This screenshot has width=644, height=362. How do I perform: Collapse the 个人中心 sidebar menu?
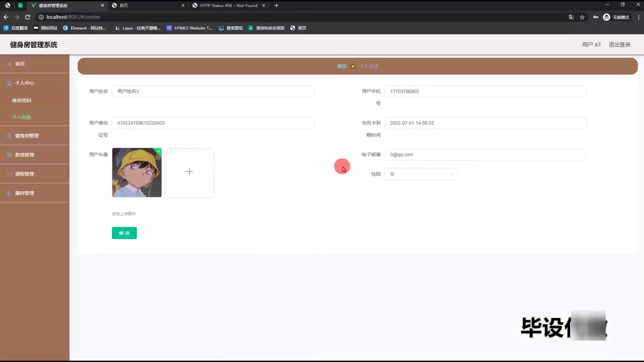click(35, 83)
